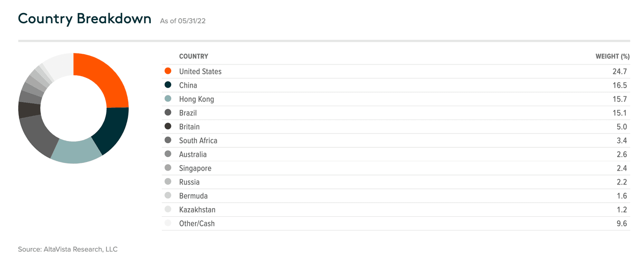The width and height of the screenshot is (644, 261).
Task: Click the COUNTRY column header
Action: click(x=194, y=56)
